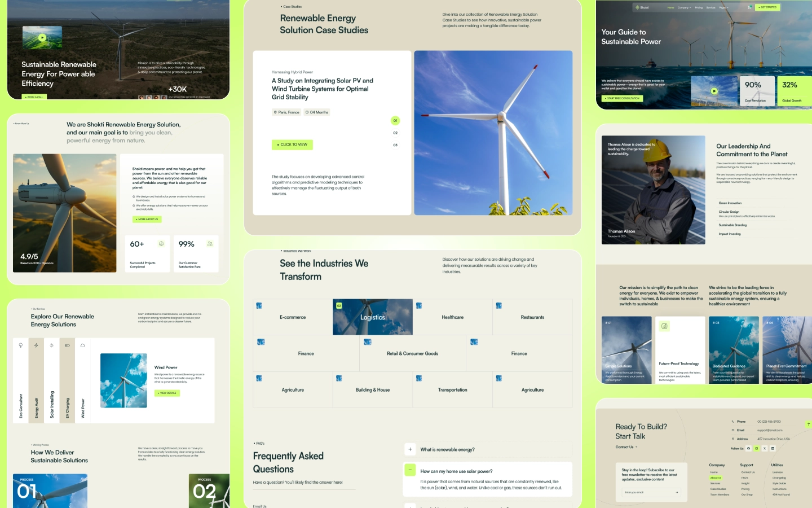Screen dimensions: 812x508
Task: Open the Thomas Alison portrait image
Action: coord(654,190)
